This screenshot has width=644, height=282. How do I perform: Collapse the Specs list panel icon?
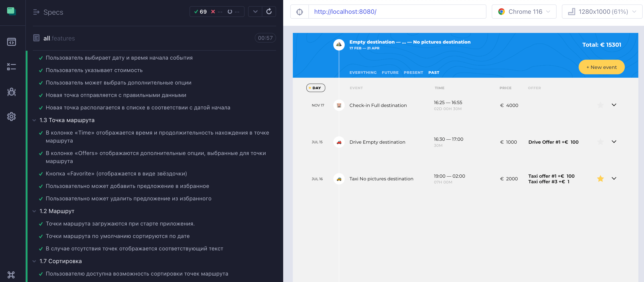click(36, 12)
